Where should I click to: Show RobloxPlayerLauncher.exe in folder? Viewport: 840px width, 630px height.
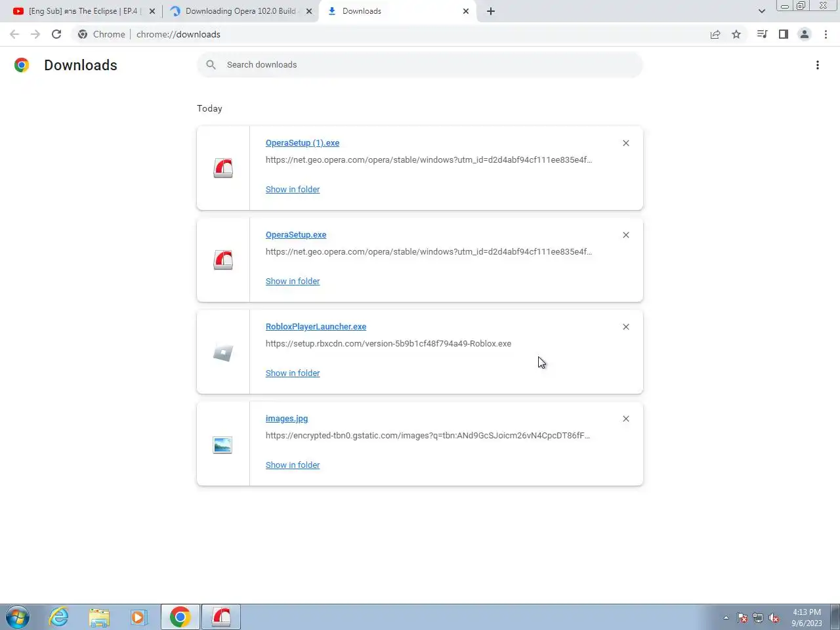(x=293, y=373)
